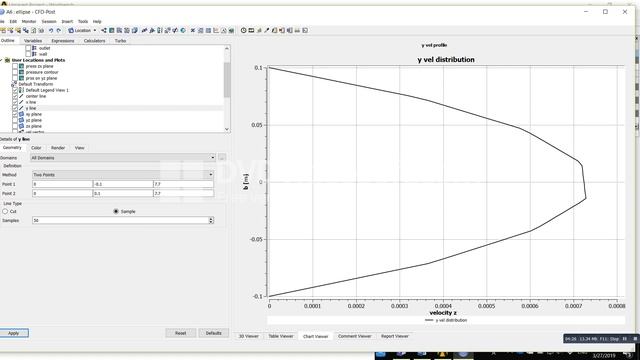640x360 pixels.
Task: Uncheck the x line checkbox
Action: (15, 102)
